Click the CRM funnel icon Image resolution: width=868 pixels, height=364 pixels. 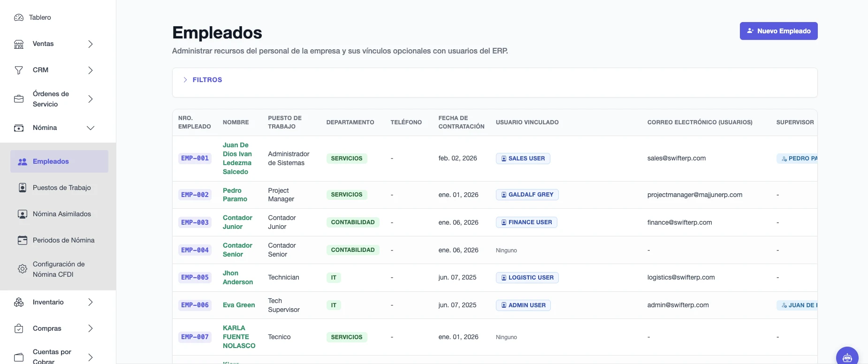[19, 70]
